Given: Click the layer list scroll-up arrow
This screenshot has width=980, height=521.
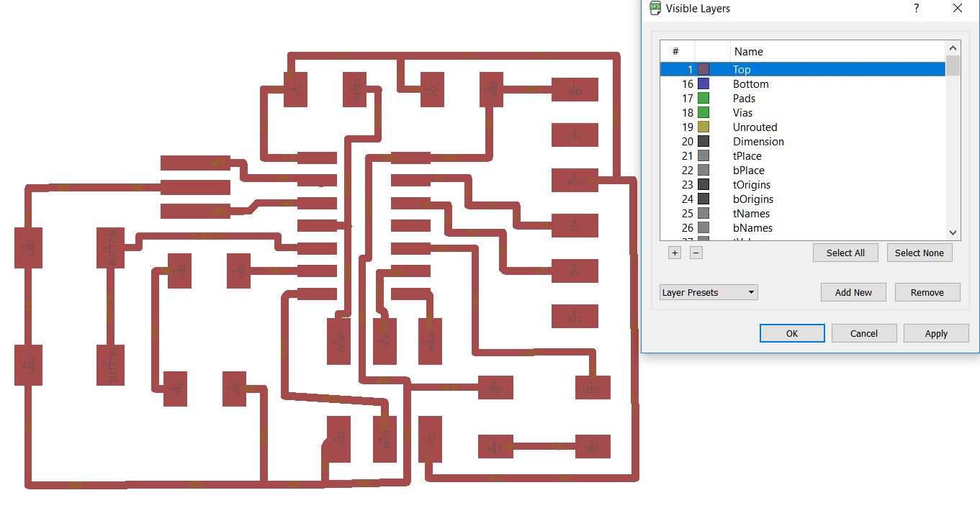Looking at the screenshot, I should tap(953, 47).
